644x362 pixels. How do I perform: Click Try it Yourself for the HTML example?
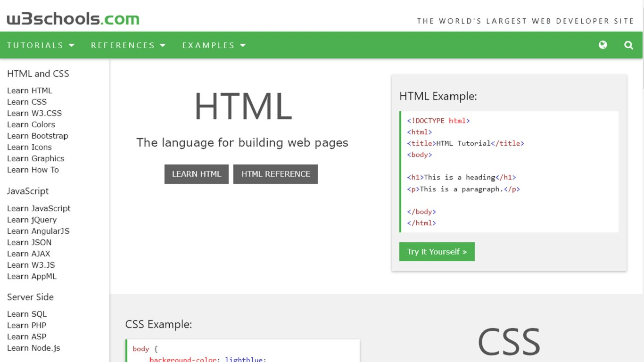pos(437,251)
